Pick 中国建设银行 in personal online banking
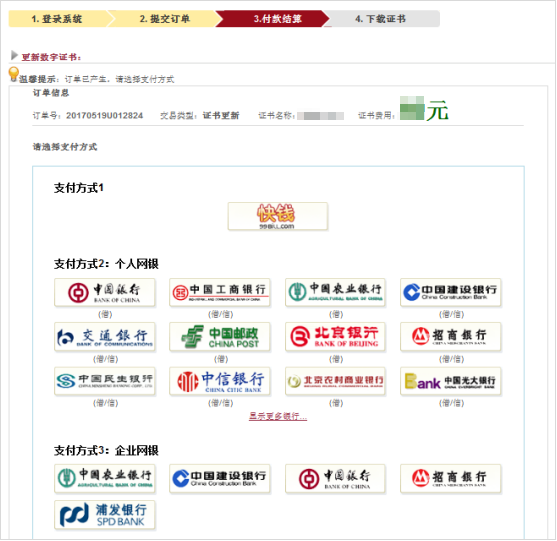This screenshot has height=541, width=557. point(451,293)
